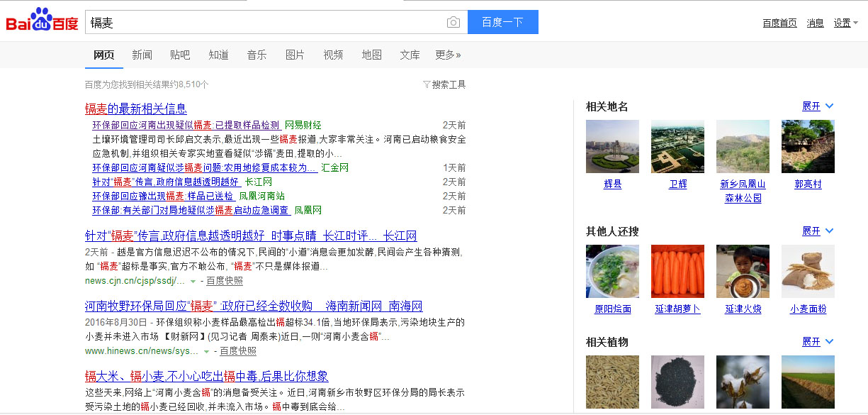Image resolution: width=868 pixels, height=415 pixels.
Task: Open the 百度首页 link
Action: [779, 23]
